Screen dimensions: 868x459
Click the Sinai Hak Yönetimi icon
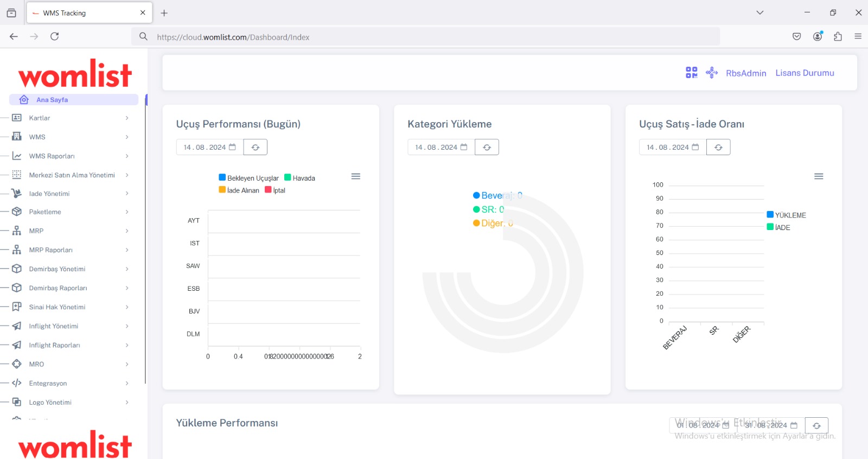17,307
